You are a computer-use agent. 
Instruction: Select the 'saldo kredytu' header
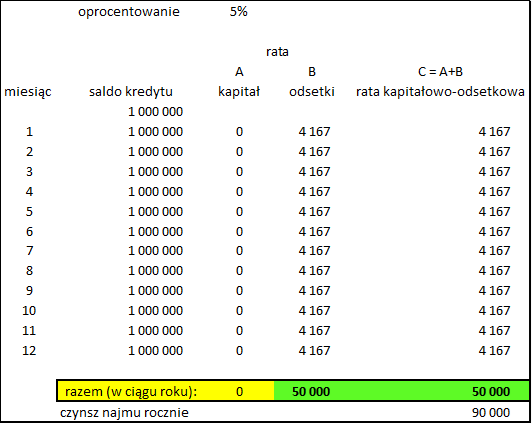131,92
